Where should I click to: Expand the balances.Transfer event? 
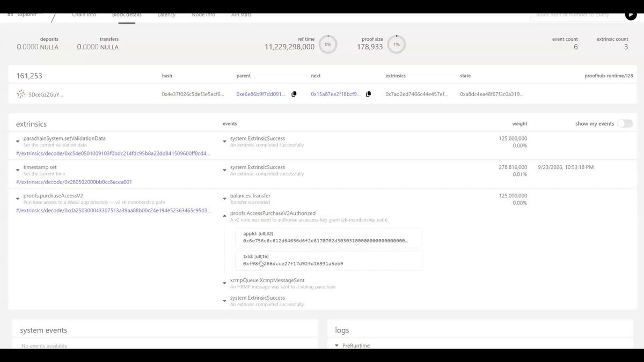pos(225,199)
